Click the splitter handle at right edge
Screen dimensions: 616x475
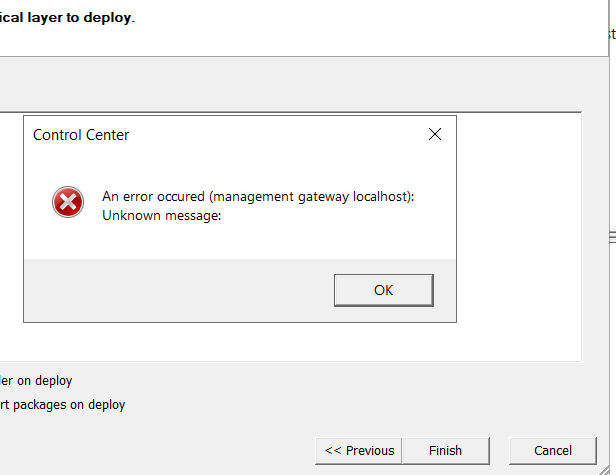[x=612, y=237]
